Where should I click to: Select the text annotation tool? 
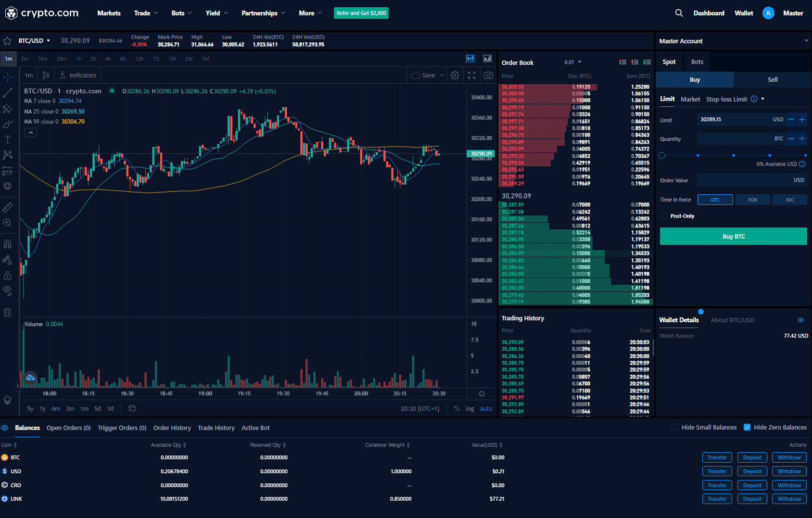point(8,139)
